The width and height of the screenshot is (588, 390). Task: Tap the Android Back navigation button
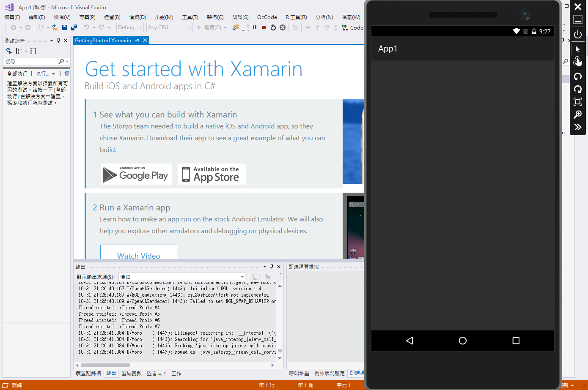pyautogui.click(x=409, y=341)
